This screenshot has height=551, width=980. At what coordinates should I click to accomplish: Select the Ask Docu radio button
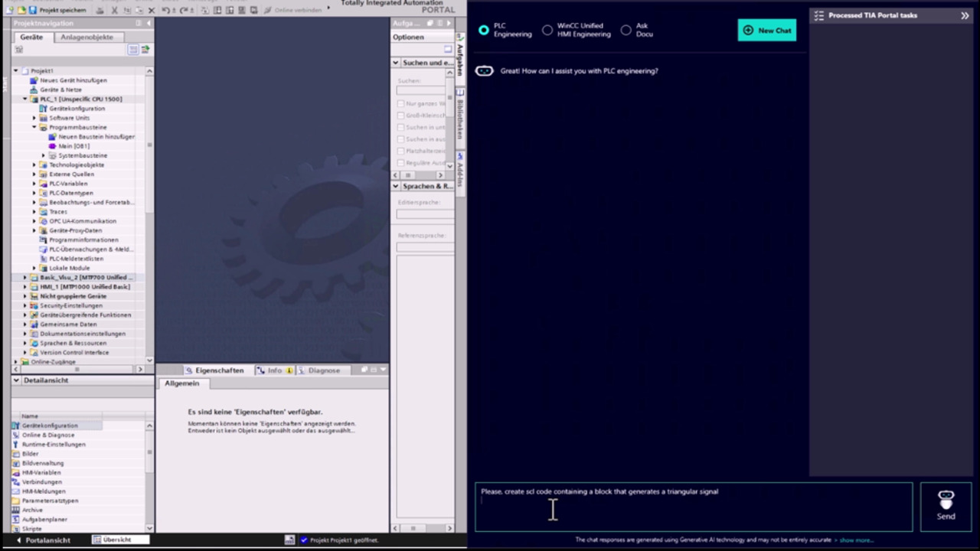(x=626, y=30)
